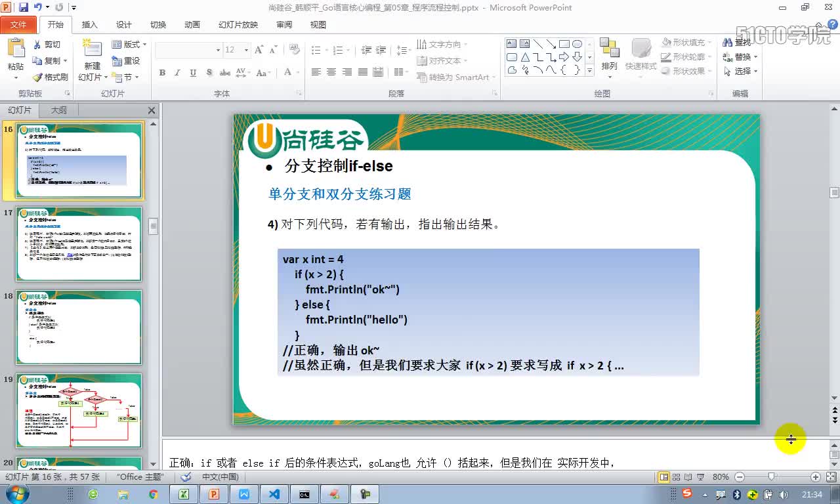Click Shape Outline (形状轮廓) button
Screen dimensions: 840x504
click(x=686, y=57)
